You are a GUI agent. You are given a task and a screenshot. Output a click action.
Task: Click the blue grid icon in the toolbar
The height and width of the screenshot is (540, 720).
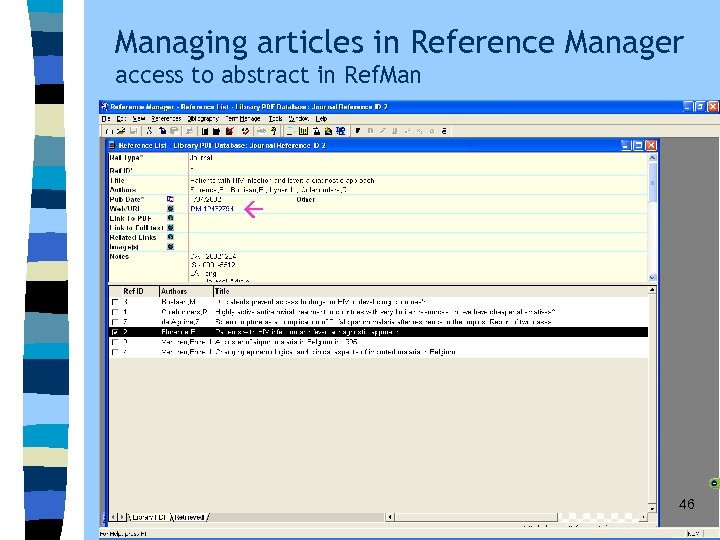[340, 131]
